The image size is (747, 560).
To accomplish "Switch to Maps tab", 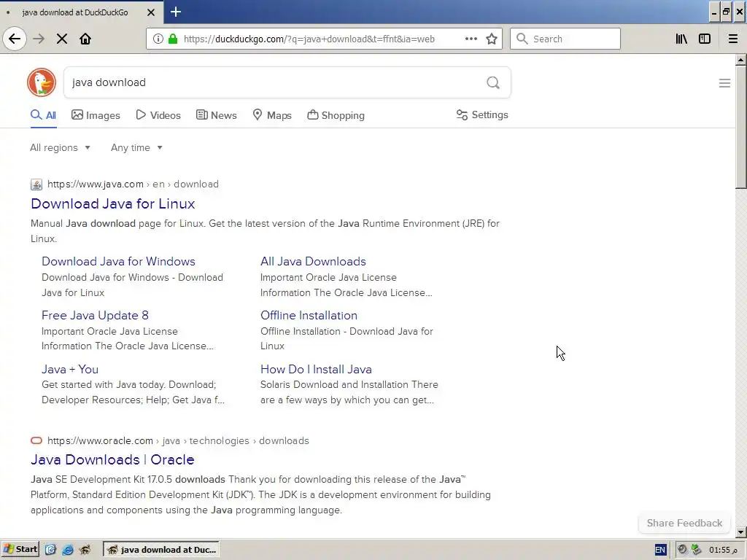I will click(272, 115).
